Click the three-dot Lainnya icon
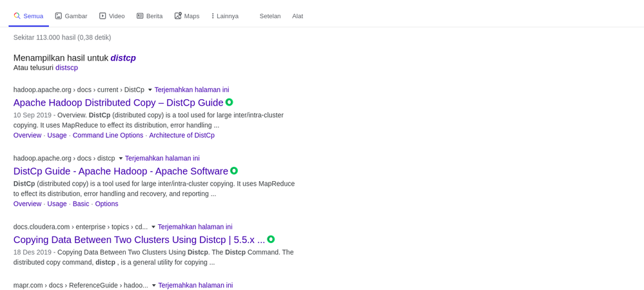The image size is (644, 290). (x=213, y=16)
